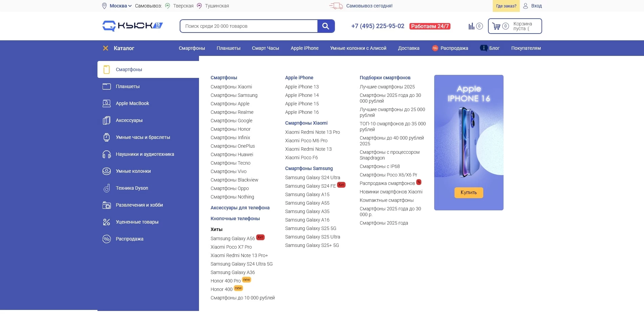
Task: Select the smartwatch icon in the sidebar
Action: point(107,138)
